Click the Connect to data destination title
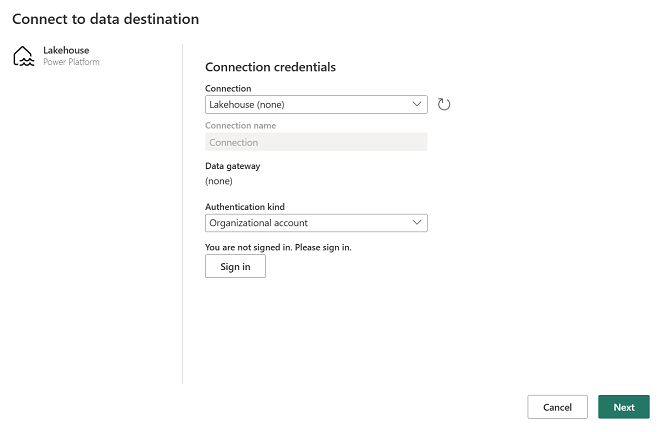This screenshot has height=432, width=660. pyautogui.click(x=105, y=19)
